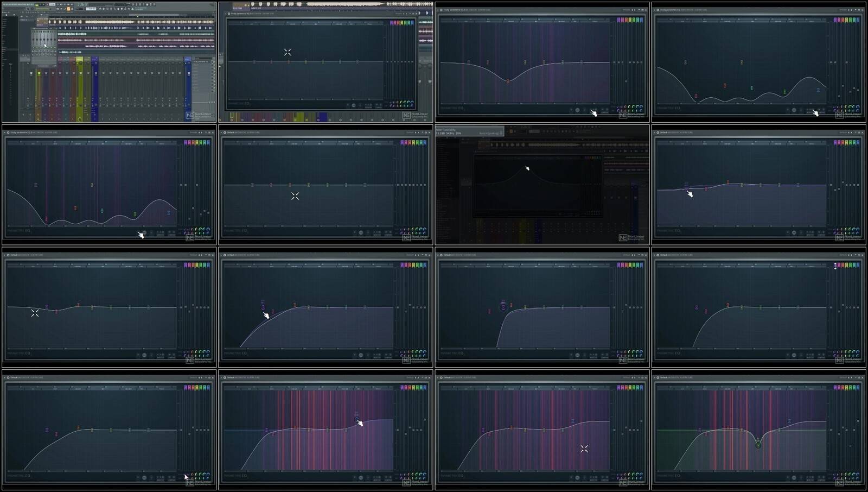Image resolution: width=868 pixels, height=492 pixels.
Task: Select the purple band token above the notch-curve sliders
Action: [x=835, y=388]
